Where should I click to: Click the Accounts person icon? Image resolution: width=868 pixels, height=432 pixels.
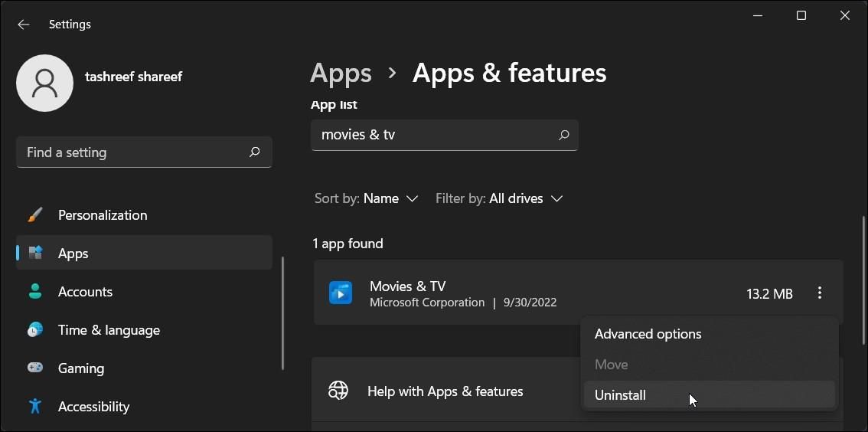tap(35, 292)
